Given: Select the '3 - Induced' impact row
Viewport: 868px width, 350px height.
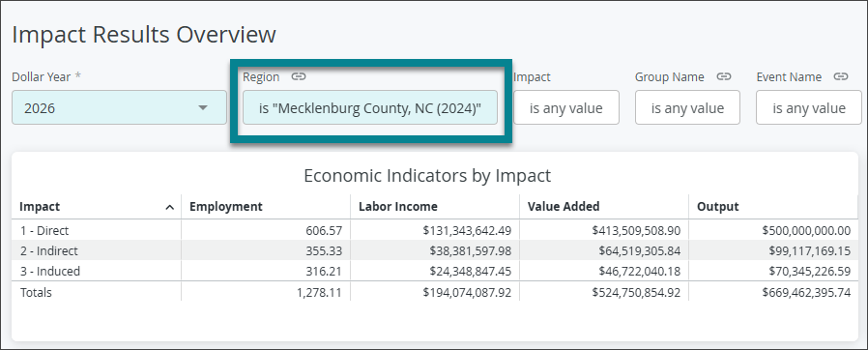Looking at the screenshot, I should pyautogui.click(x=435, y=271).
